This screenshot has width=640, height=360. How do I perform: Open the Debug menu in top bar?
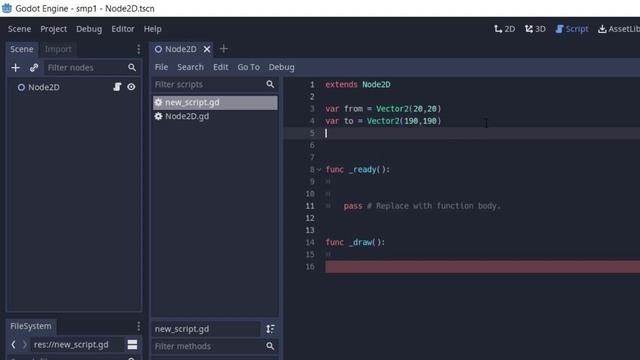(89, 29)
